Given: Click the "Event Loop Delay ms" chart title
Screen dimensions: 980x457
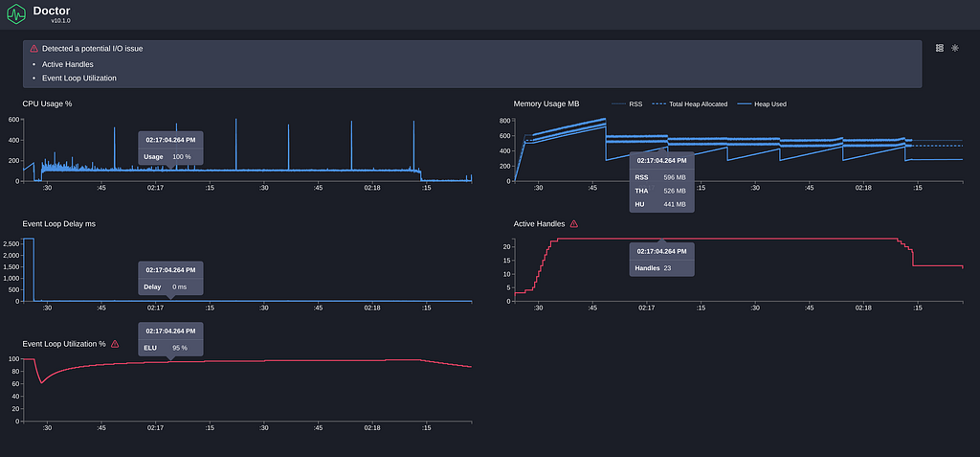Looking at the screenshot, I should (58, 223).
